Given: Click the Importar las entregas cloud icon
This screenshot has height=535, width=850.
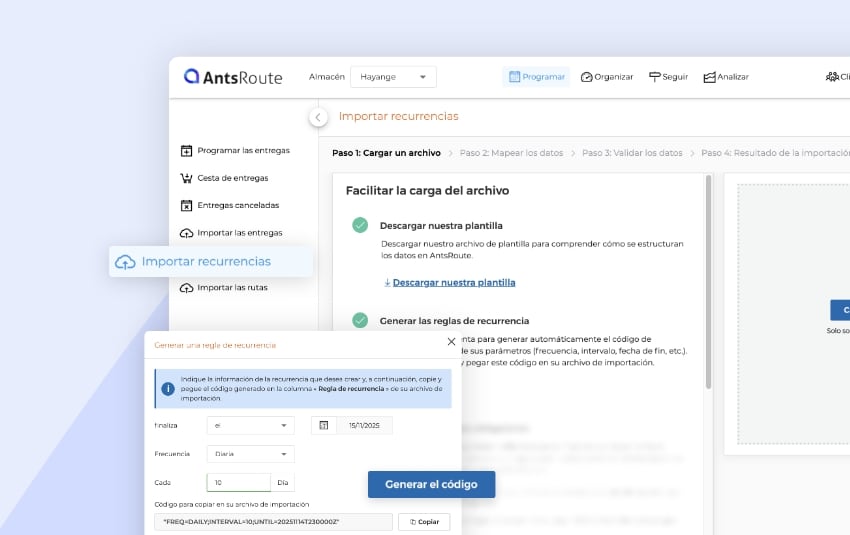Looking at the screenshot, I should 186,233.
